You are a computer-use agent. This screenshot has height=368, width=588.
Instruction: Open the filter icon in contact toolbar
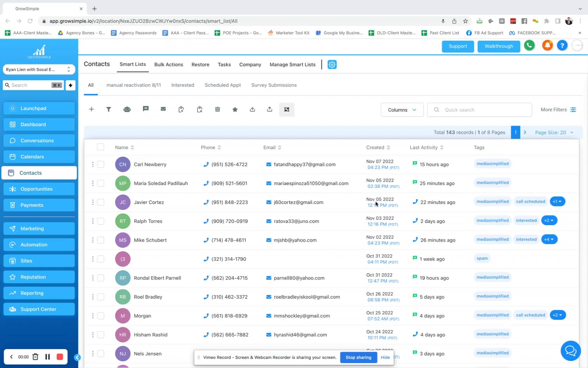[x=108, y=109]
